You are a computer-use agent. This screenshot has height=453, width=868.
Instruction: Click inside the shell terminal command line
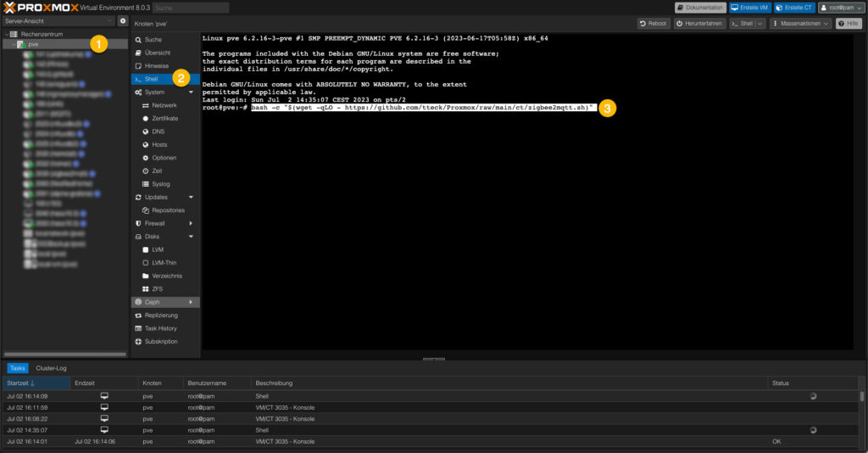click(424, 108)
